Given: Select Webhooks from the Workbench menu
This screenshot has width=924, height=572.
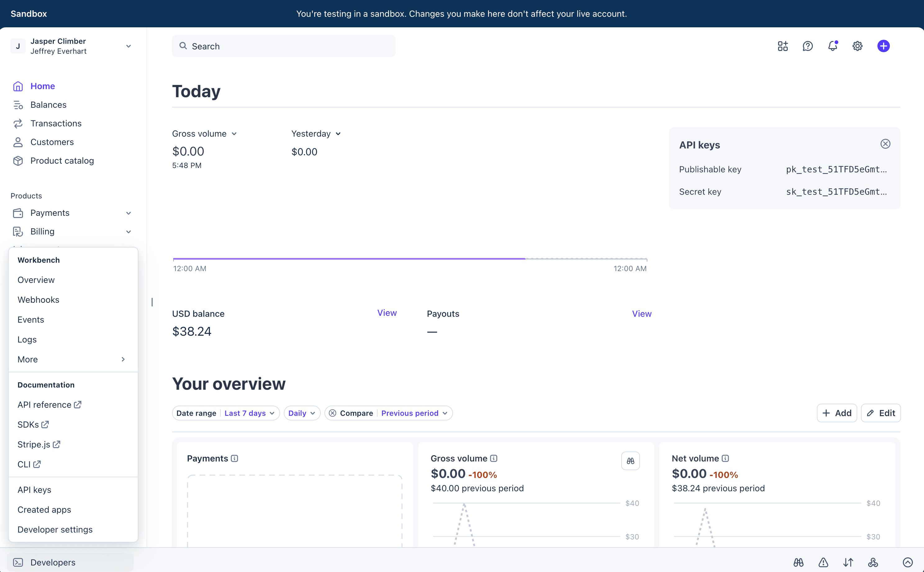Looking at the screenshot, I should pyautogui.click(x=38, y=299).
